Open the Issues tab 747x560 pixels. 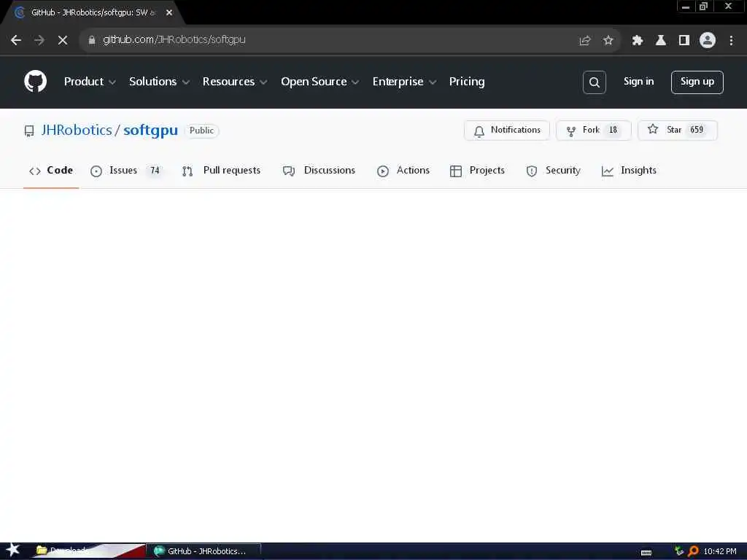125,171
